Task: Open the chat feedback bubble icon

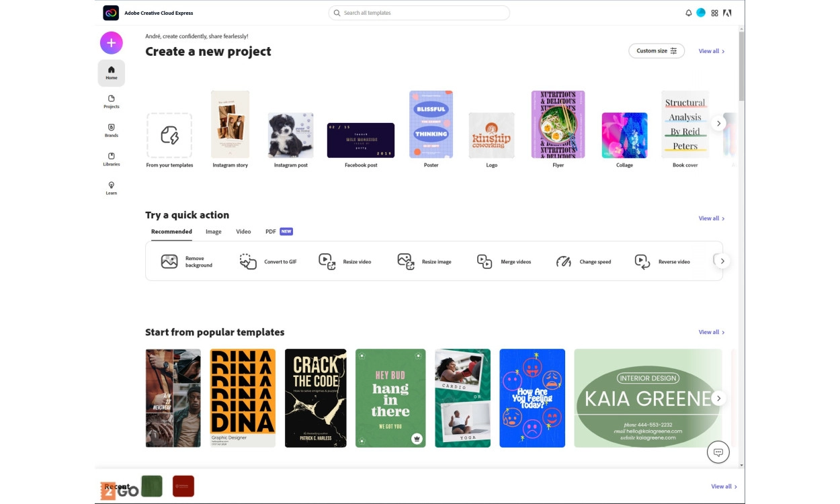Action: tap(718, 452)
